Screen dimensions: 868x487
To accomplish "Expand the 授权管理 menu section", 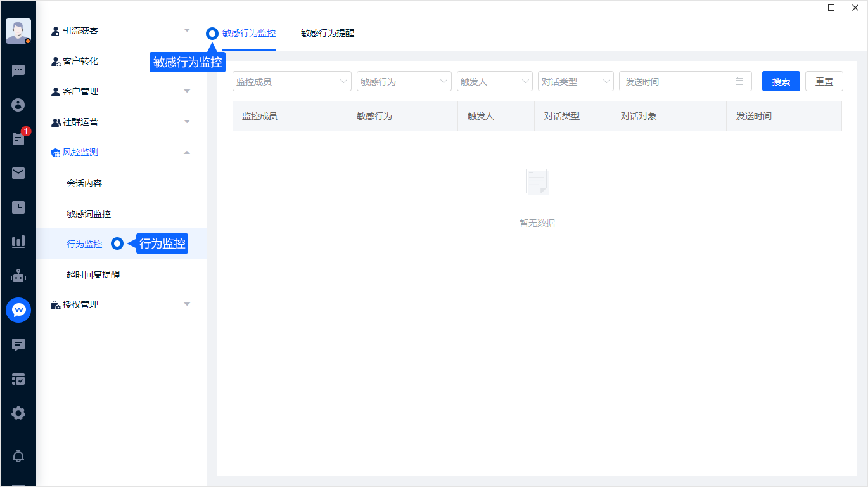I will point(120,304).
